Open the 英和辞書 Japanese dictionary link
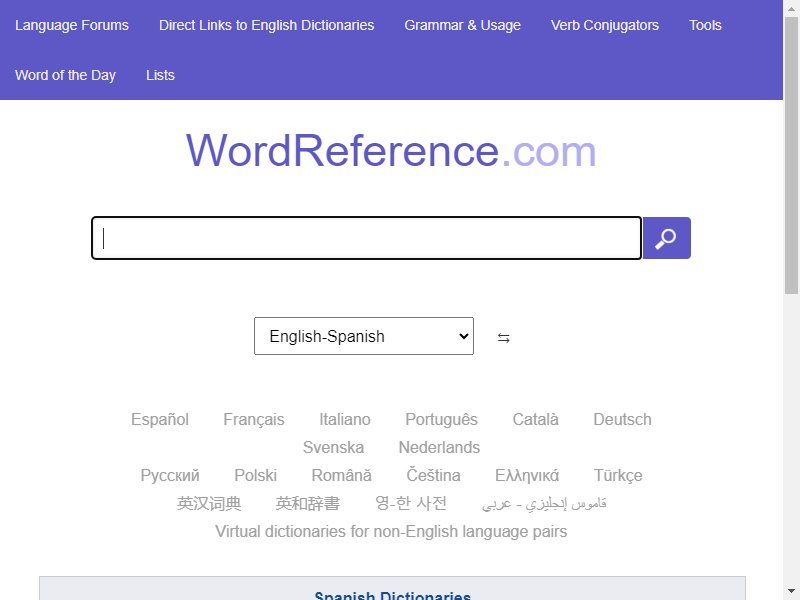This screenshot has width=800, height=600. [308, 504]
